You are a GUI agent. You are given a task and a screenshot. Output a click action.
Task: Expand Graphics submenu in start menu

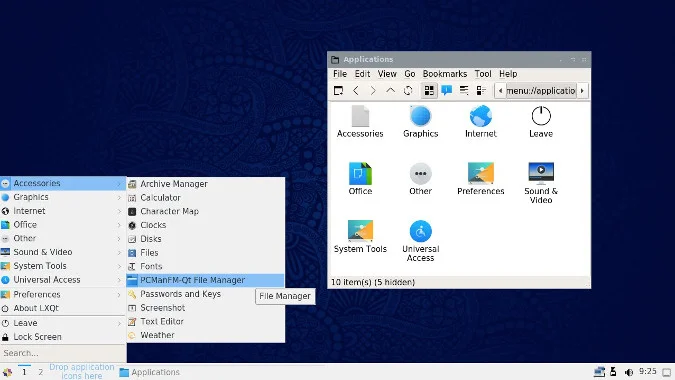coord(62,197)
